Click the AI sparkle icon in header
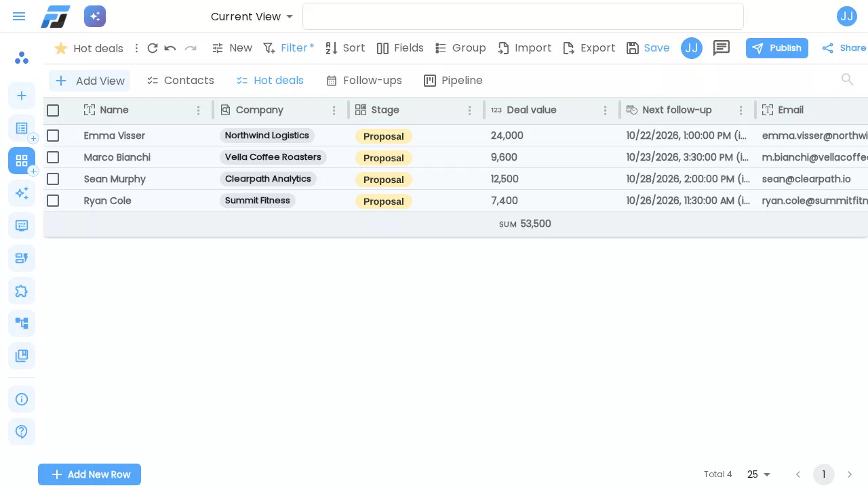 [x=95, y=16]
